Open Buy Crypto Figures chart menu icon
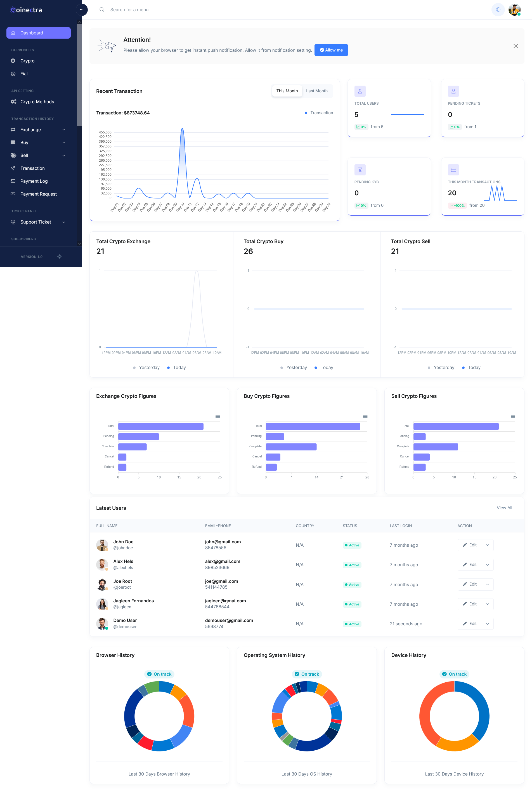The height and width of the screenshot is (794, 532). coord(365,417)
